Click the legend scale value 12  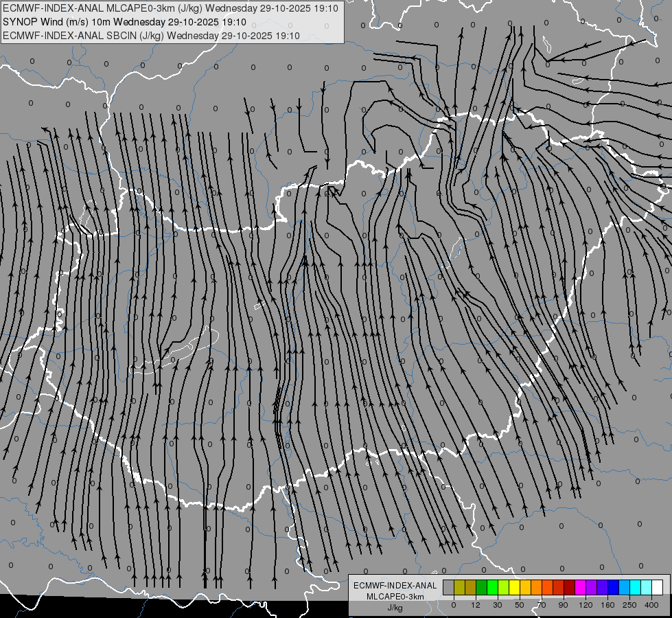(476, 605)
